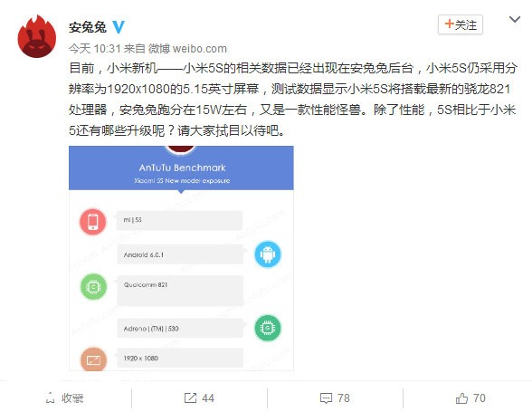
Task: Click the post timestamp 今天 10:31
Action: tap(95, 49)
